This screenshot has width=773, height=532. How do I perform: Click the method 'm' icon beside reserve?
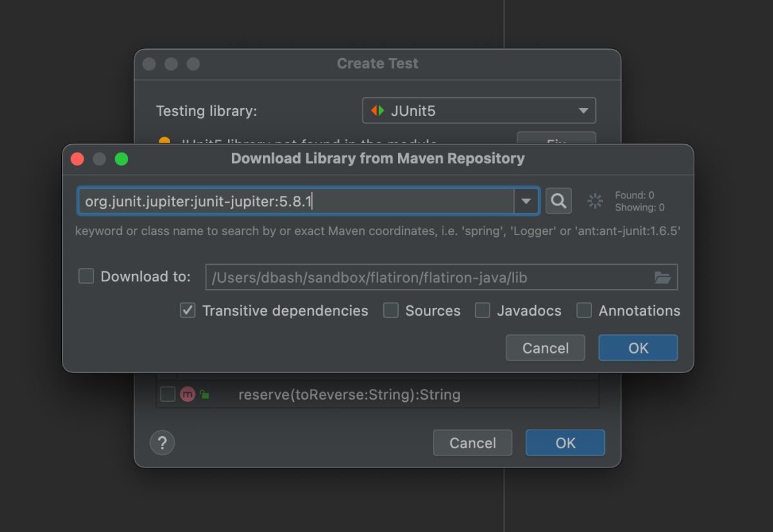pos(187,394)
